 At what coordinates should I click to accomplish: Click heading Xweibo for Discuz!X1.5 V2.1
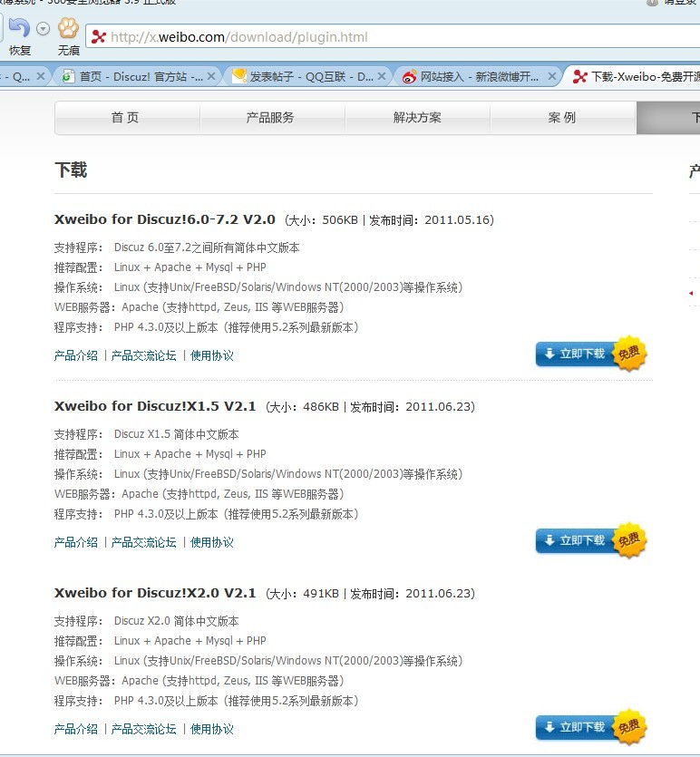click(155, 406)
